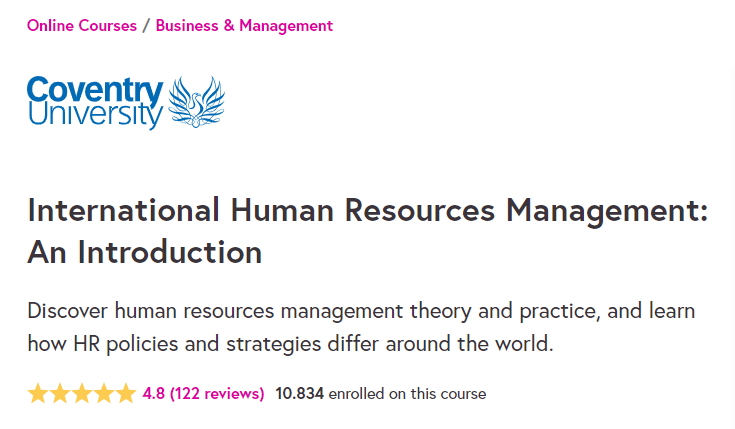Select the third rating star
This screenshot has height=429, width=735.
tap(82, 393)
